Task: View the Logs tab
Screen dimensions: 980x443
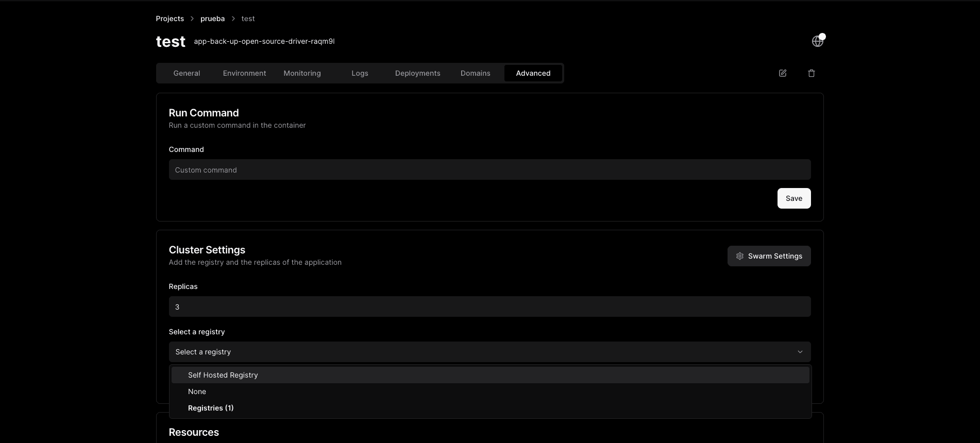Action: pos(360,73)
